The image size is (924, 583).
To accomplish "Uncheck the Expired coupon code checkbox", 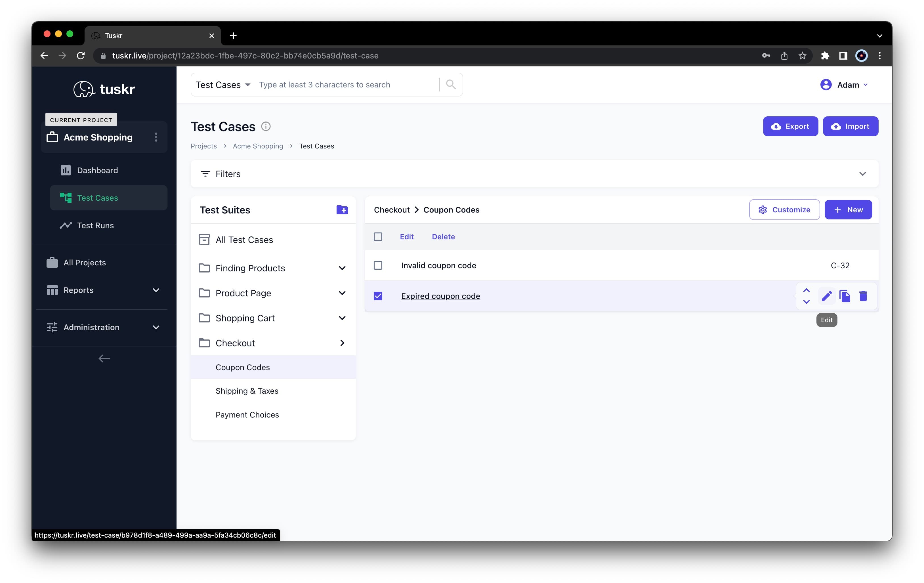I will point(378,296).
